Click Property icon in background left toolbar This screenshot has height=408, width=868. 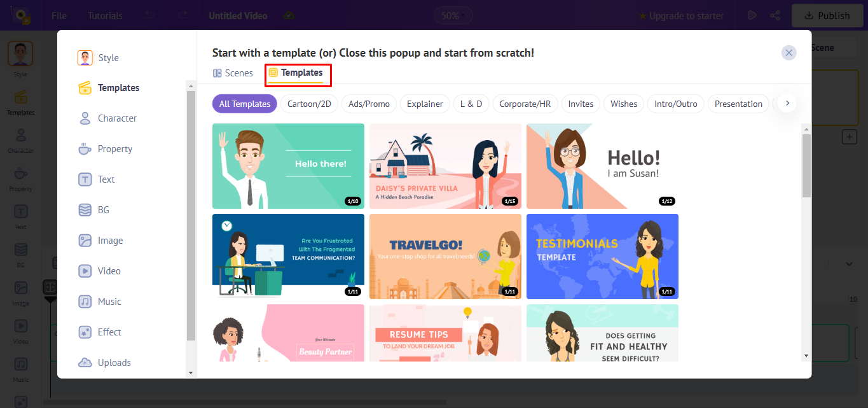pos(20,174)
